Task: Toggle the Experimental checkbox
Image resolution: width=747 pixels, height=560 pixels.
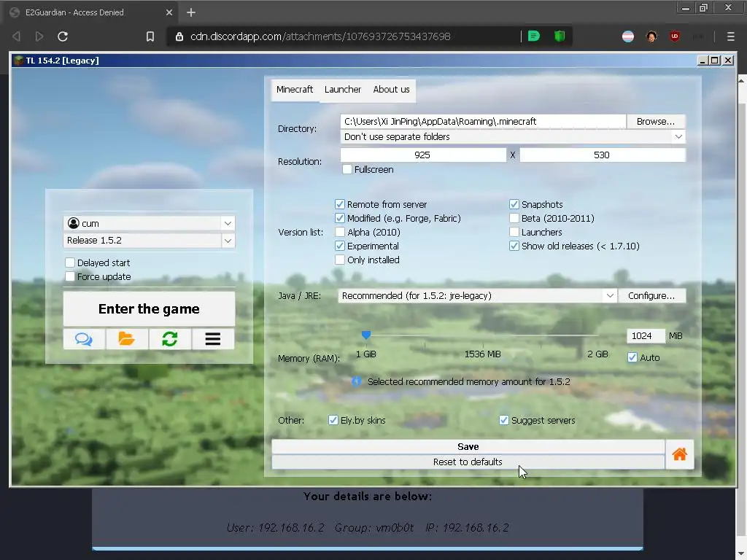Action: pos(340,246)
